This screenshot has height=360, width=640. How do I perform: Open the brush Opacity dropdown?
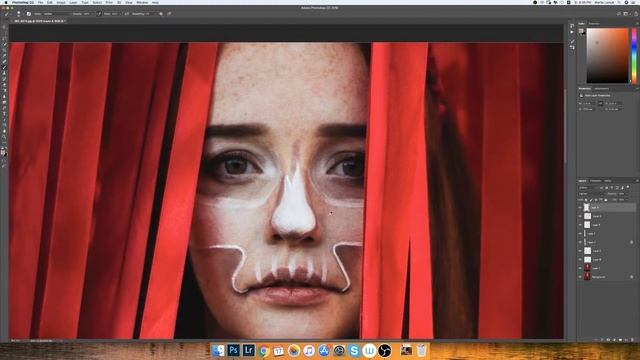(x=89, y=14)
